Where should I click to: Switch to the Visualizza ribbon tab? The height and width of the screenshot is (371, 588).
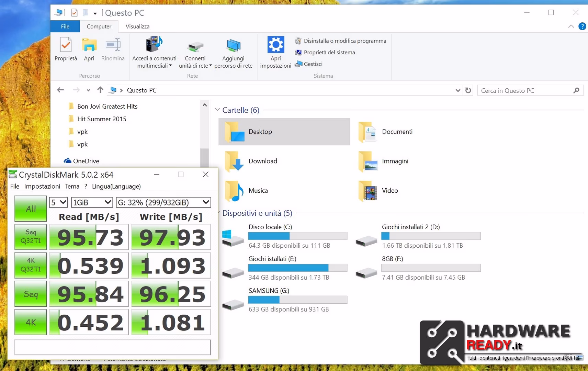click(137, 26)
